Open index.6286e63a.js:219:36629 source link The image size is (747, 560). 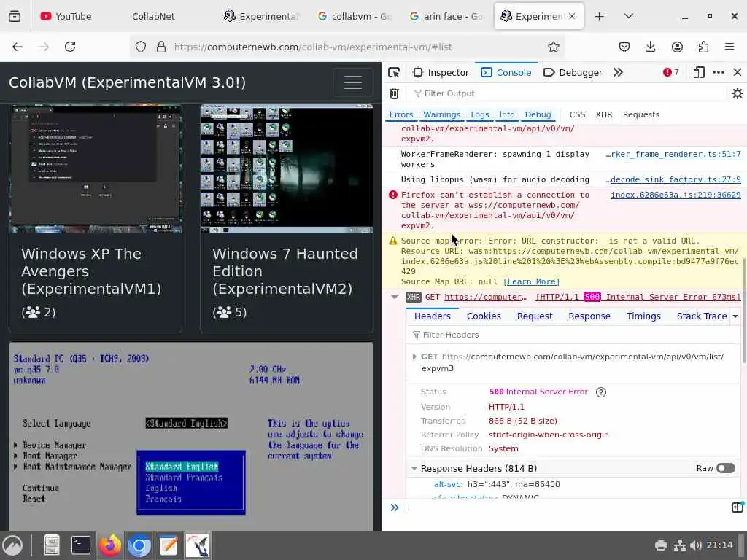tap(676, 195)
